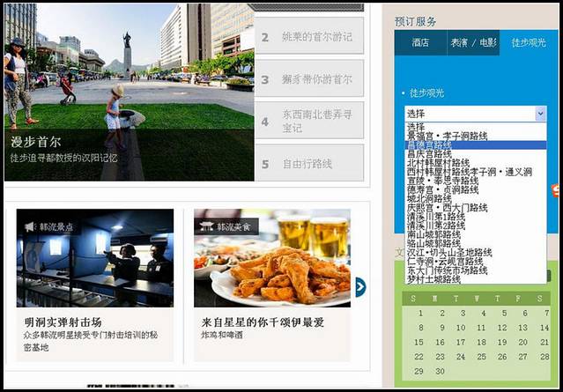
Task: Open the 明洞实弹射击场 article link
Action: pos(63,322)
